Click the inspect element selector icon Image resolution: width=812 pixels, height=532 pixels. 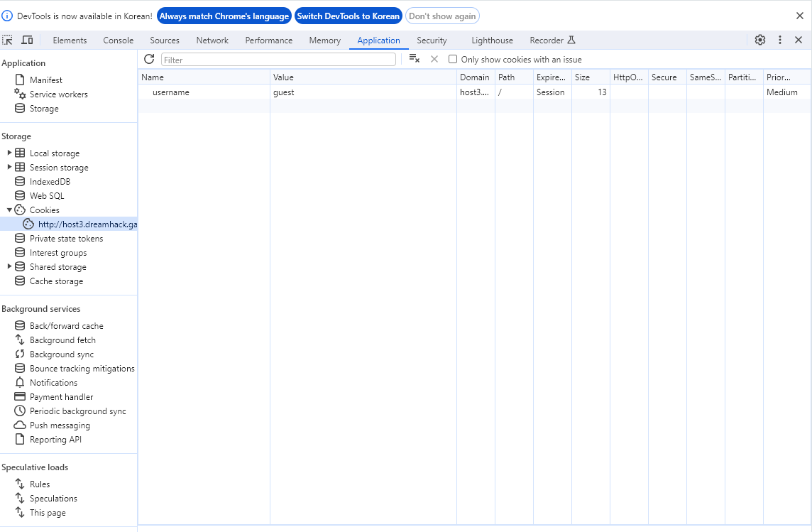click(7, 40)
